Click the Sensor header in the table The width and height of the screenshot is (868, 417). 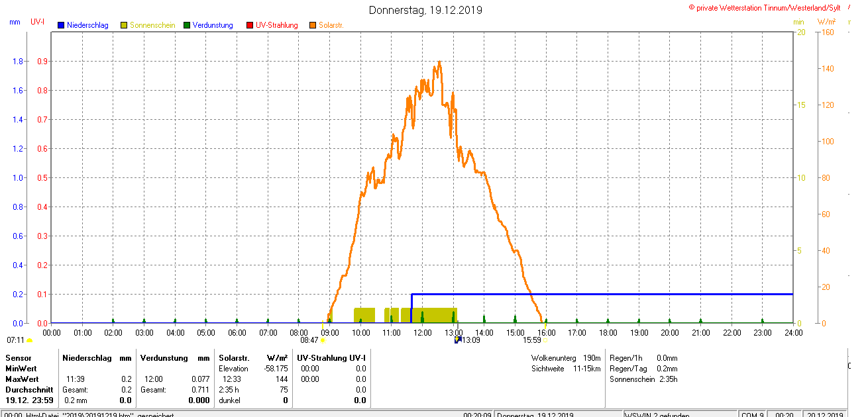tap(18, 358)
